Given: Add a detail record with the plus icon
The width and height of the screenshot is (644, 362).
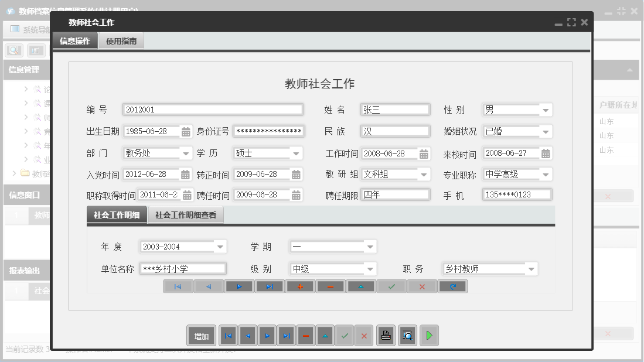Looking at the screenshot, I should 300,286.
